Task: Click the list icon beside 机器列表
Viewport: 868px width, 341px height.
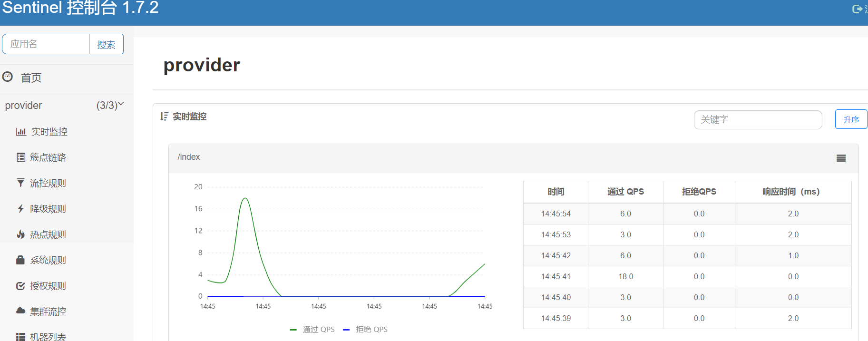Action: pos(20,337)
